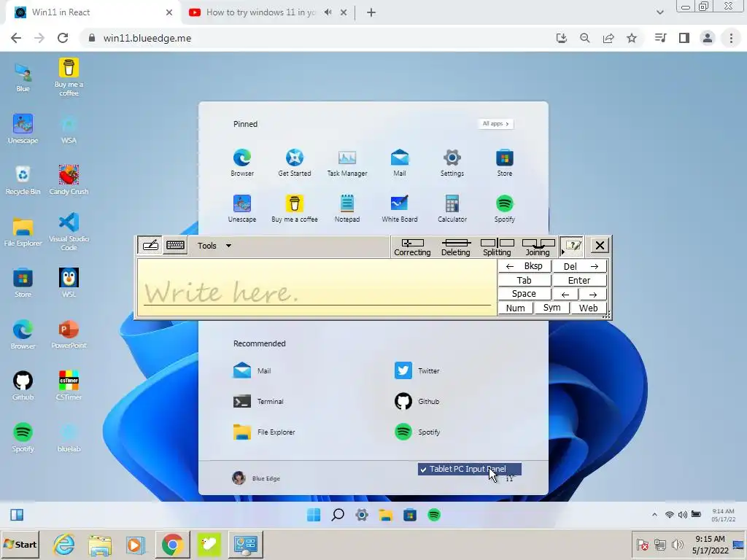Viewport: 747px width, 560px height.
Task: Open Internet Explorer from Windows taskbar
Action: 64,544
